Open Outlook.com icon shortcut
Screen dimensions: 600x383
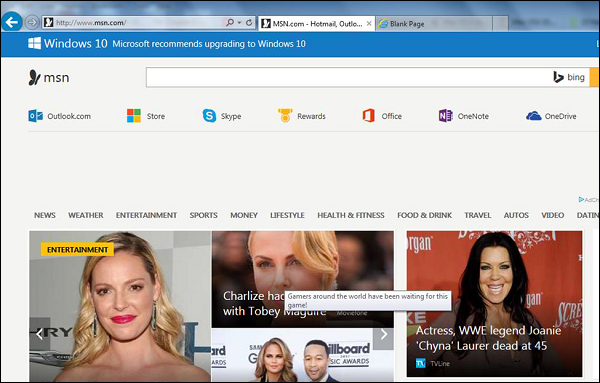36,116
